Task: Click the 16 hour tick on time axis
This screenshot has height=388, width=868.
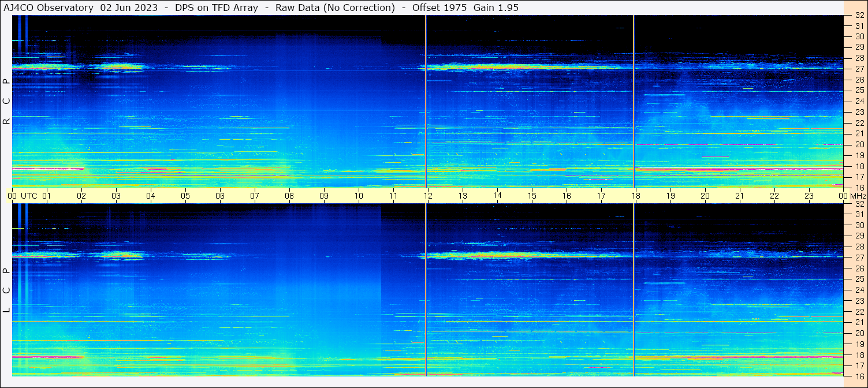Action: pos(567,196)
